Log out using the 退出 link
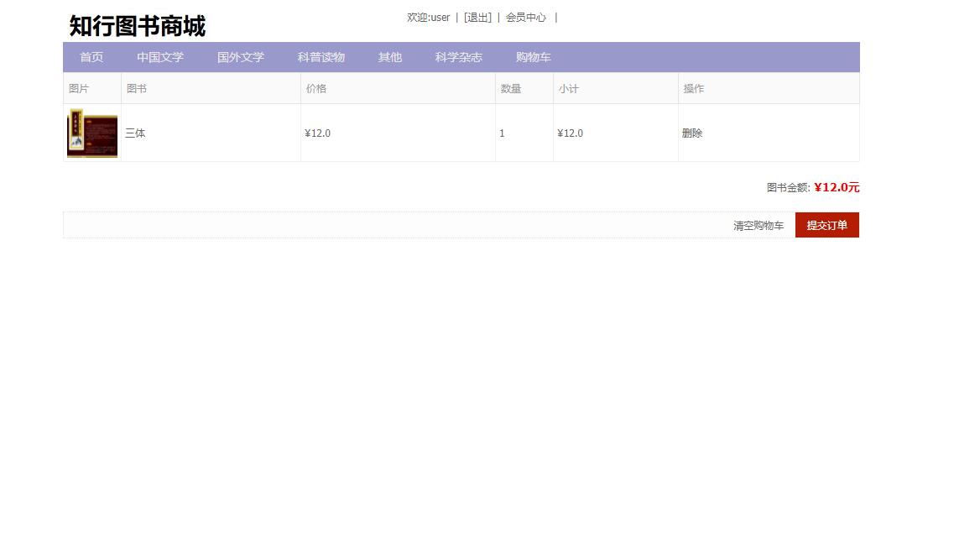980x538 pixels. [x=478, y=17]
